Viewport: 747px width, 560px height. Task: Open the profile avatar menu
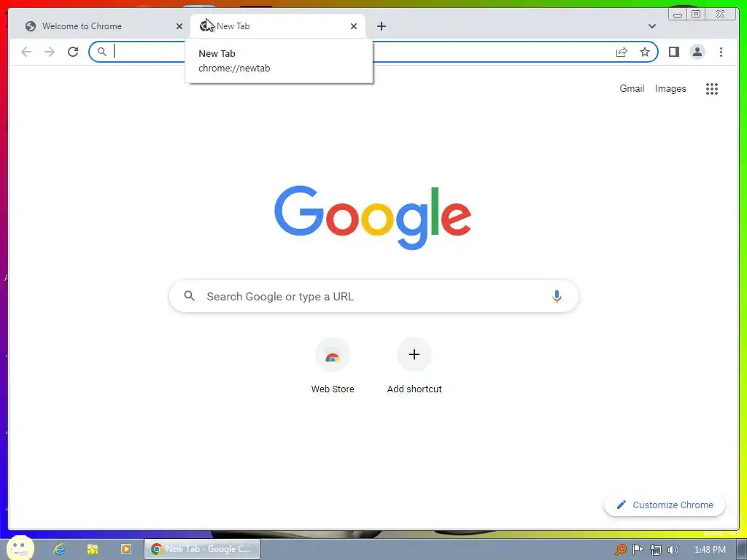pyautogui.click(x=697, y=52)
